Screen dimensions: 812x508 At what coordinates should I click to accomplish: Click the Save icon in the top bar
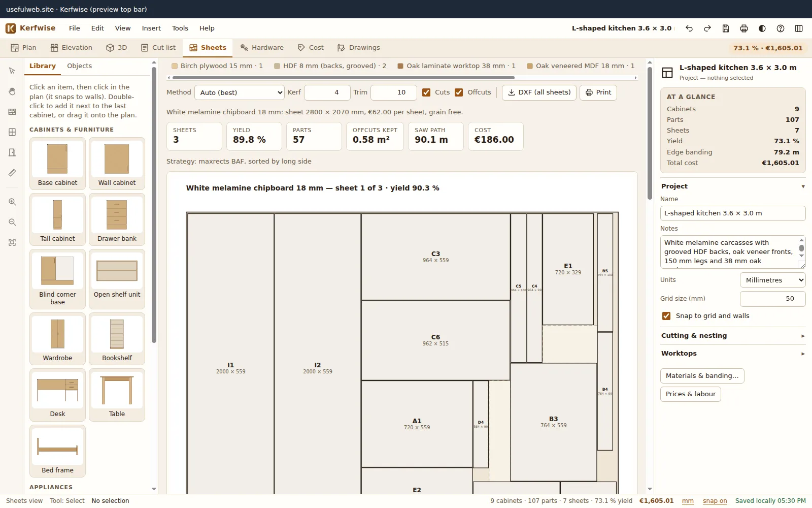tap(726, 28)
